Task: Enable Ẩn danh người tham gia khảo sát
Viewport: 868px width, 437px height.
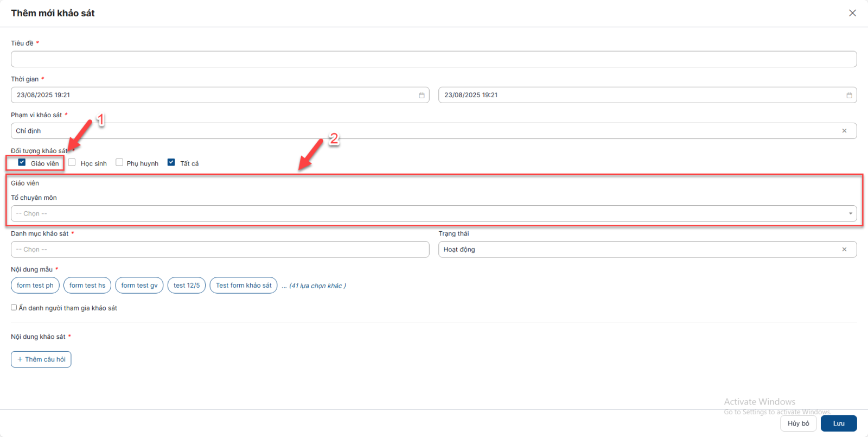Action: (14, 308)
